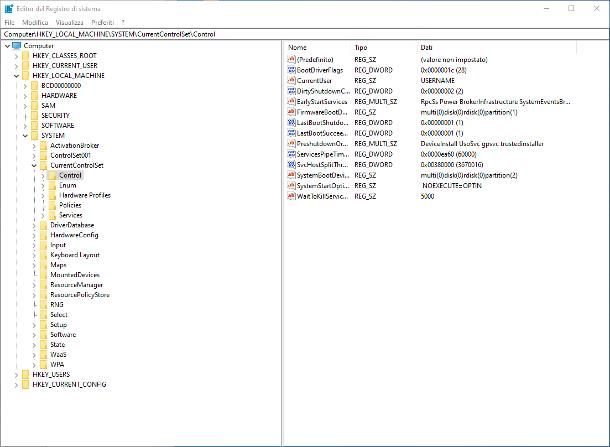Select the Control key folder icon
This screenshot has width=610, height=447.
(x=51, y=175)
